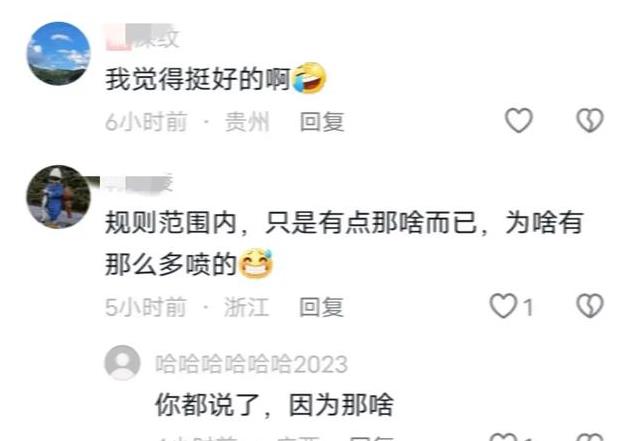This screenshot has height=441, width=636.
Task: Dislike the 我觉得挺好的啊 comment
Action: coord(590,120)
